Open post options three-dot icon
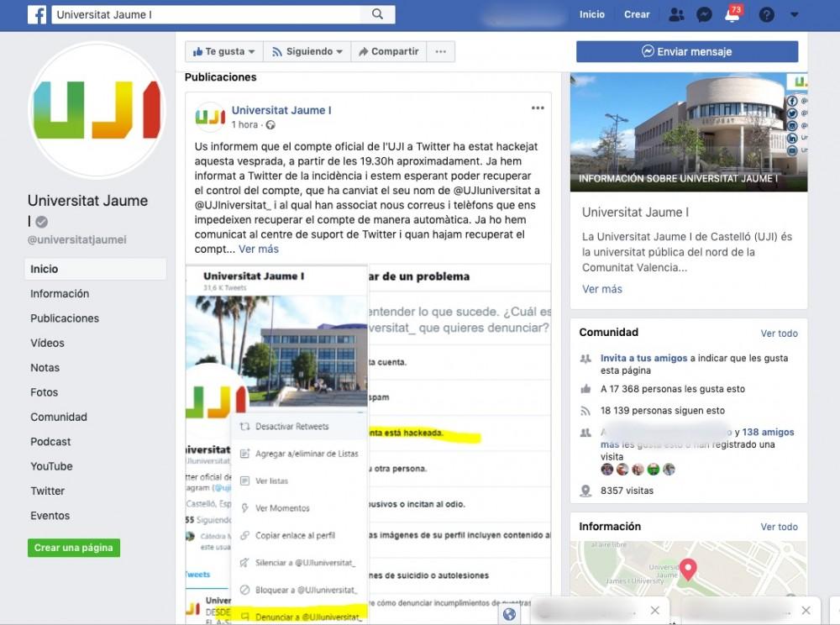The width and height of the screenshot is (840, 625). click(x=538, y=108)
